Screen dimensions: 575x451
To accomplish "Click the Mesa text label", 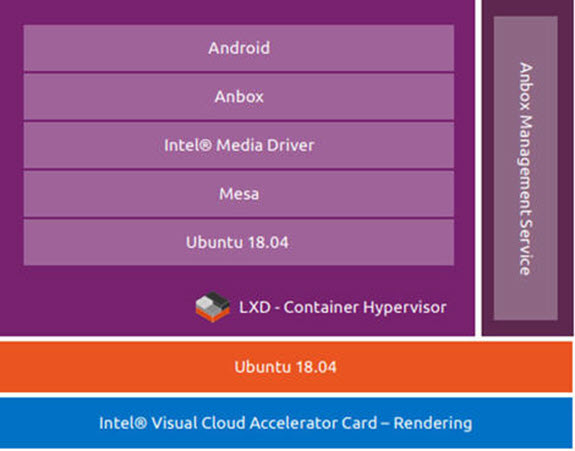I will [x=239, y=194].
